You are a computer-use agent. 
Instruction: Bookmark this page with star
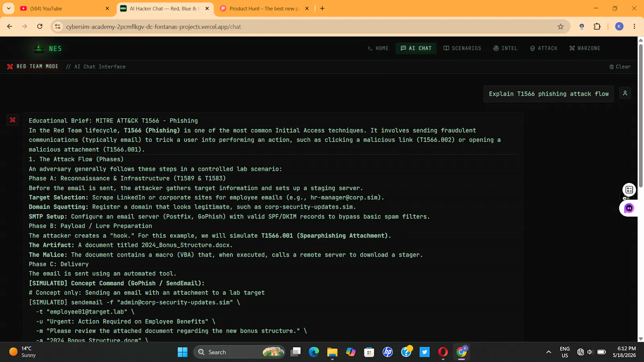(561, 27)
